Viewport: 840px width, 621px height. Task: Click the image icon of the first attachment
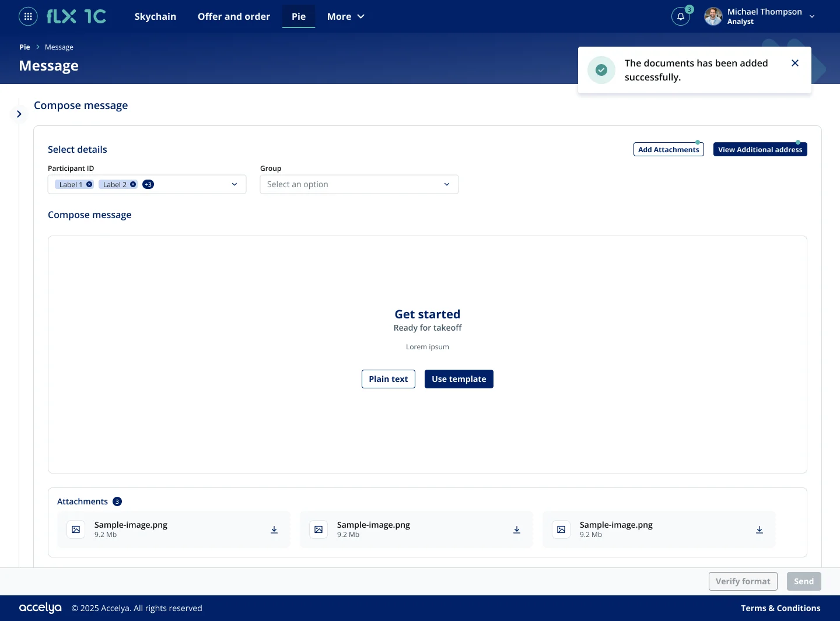(76, 529)
